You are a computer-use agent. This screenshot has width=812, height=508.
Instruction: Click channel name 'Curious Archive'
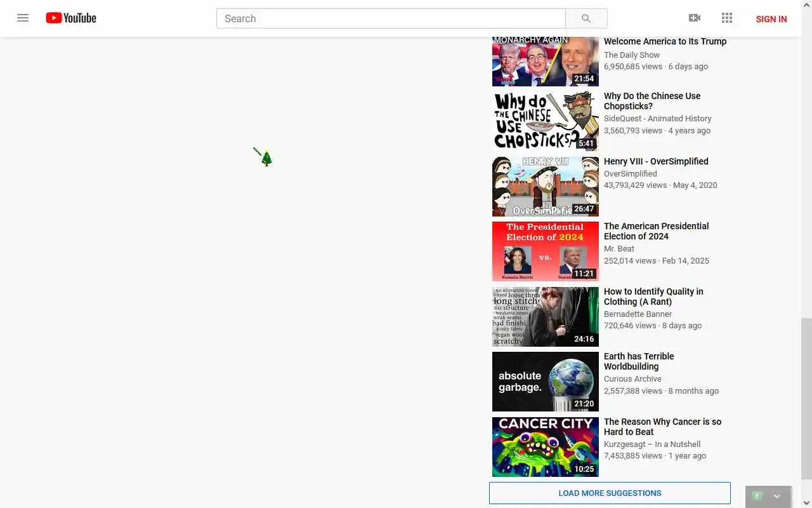632,378
